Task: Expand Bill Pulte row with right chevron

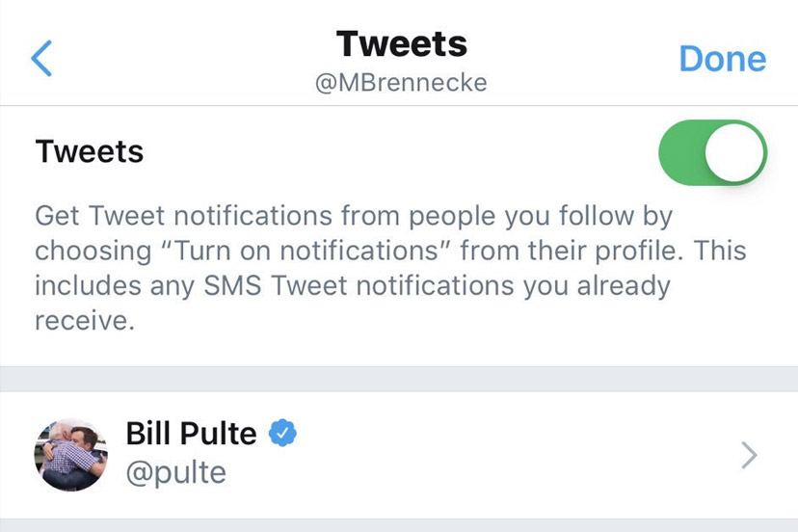Action: (x=749, y=455)
